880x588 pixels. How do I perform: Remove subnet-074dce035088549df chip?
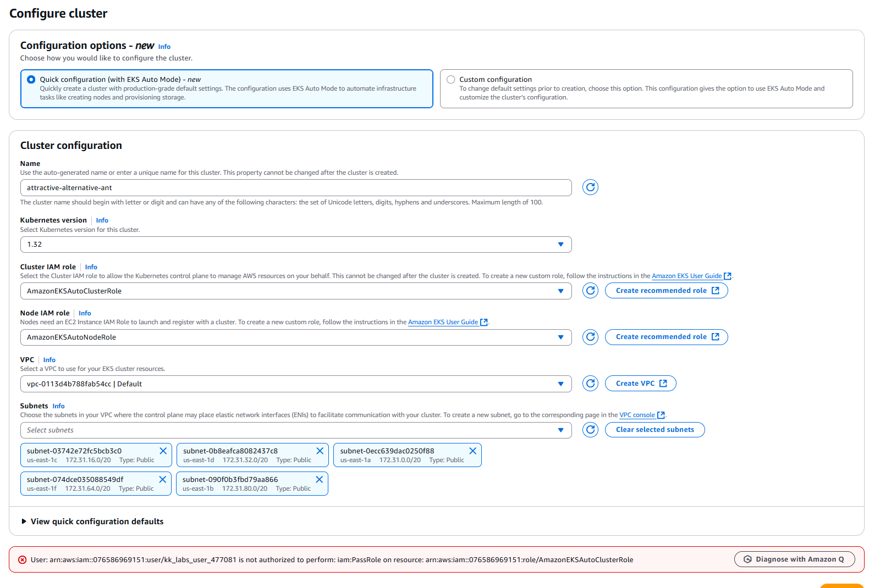pos(163,480)
